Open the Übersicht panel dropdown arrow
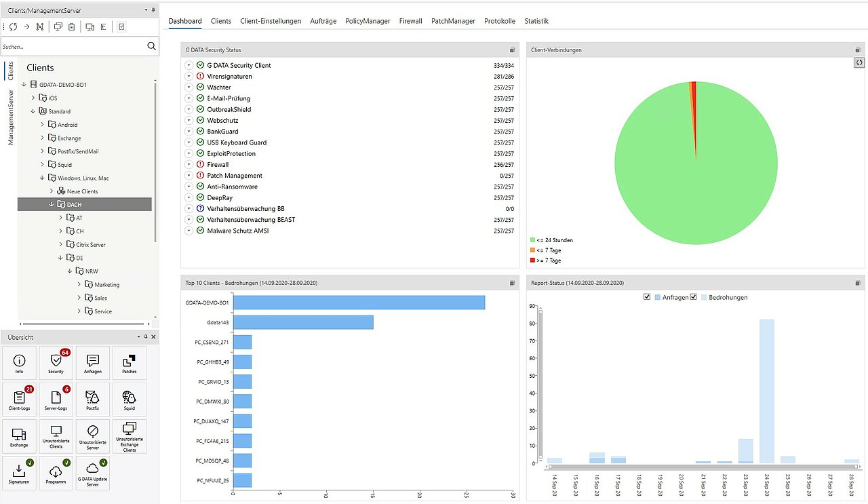Viewport: 868px width, 504px height. (138, 337)
